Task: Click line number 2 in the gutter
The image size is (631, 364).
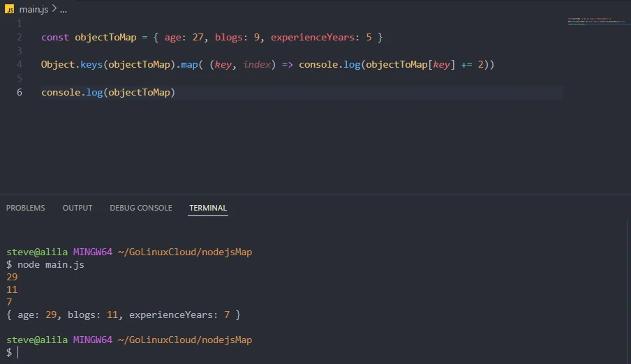Action: point(20,37)
